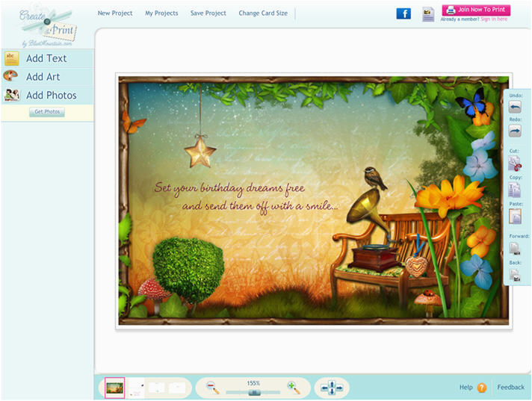Click the photo people icon beside Add Photos
532x401 pixels.
[x=12, y=96]
